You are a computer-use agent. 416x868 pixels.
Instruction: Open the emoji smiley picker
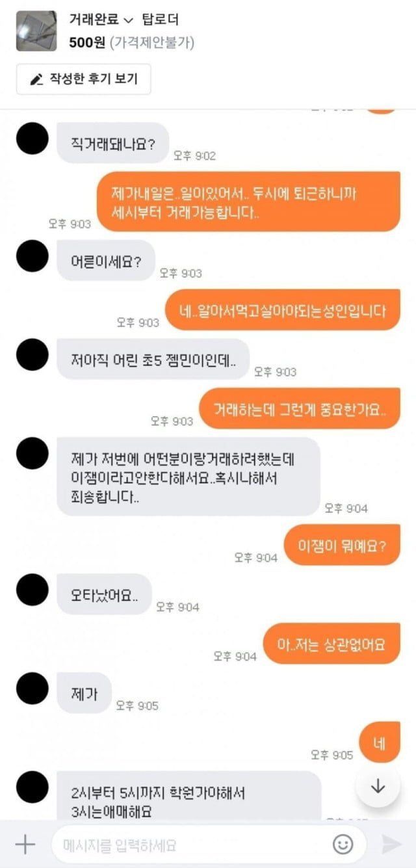(343, 844)
